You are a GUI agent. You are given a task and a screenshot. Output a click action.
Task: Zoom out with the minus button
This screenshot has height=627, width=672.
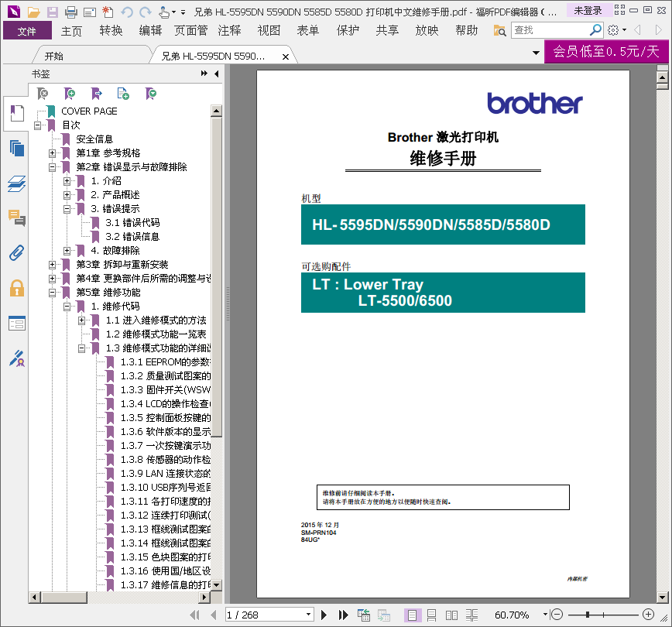557,615
